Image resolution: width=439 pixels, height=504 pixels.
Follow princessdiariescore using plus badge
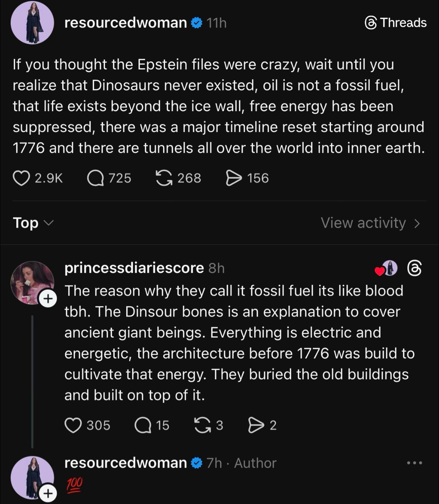click(x=48, y=299)
